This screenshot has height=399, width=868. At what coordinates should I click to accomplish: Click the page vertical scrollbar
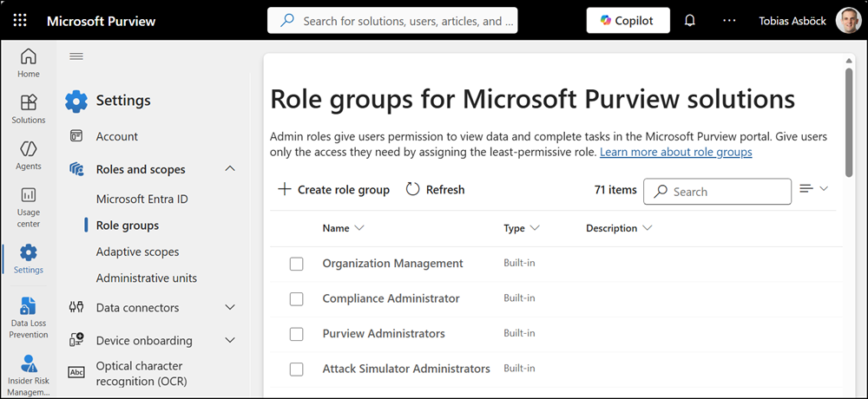(849, 121)
